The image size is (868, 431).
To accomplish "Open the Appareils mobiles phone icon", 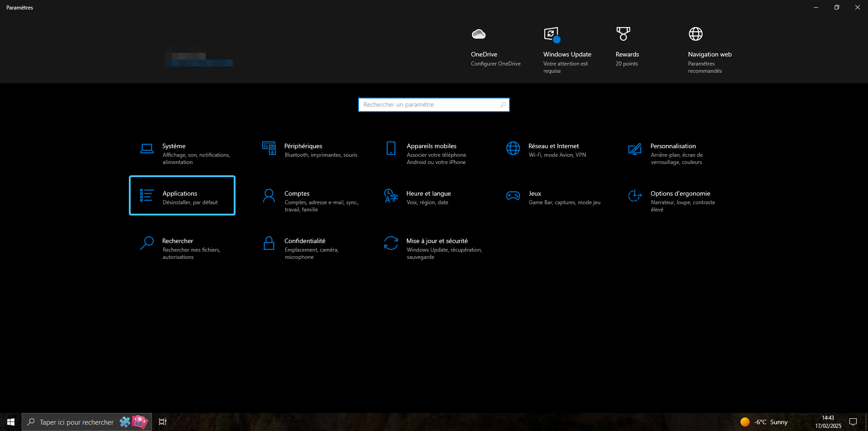I will [391, 148].
